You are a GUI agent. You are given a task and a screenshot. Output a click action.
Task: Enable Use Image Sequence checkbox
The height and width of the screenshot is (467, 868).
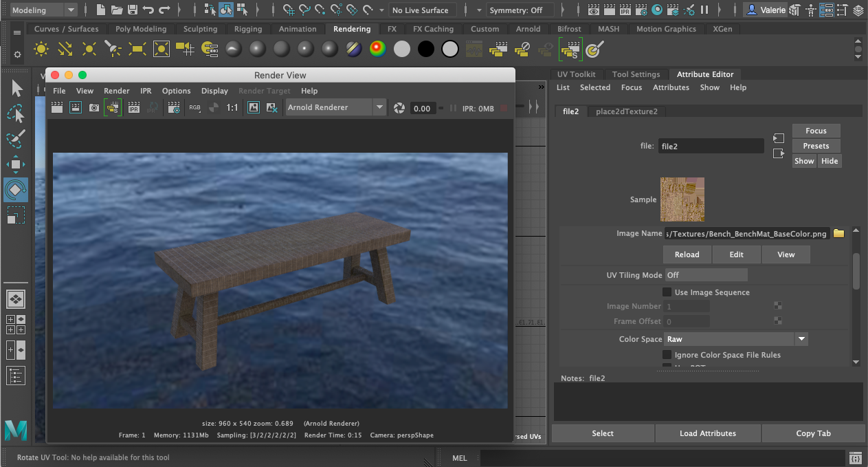click(666, 292)
